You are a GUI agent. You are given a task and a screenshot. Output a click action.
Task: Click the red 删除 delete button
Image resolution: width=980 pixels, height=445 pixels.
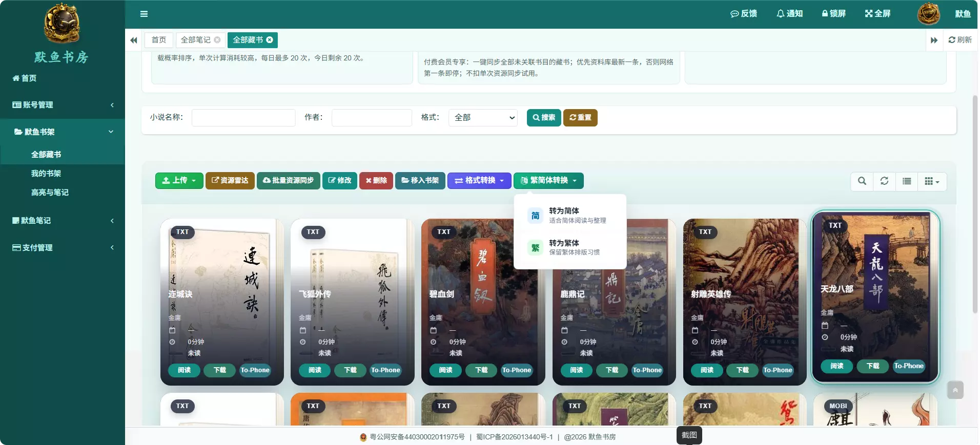click(x=376, y=181)
